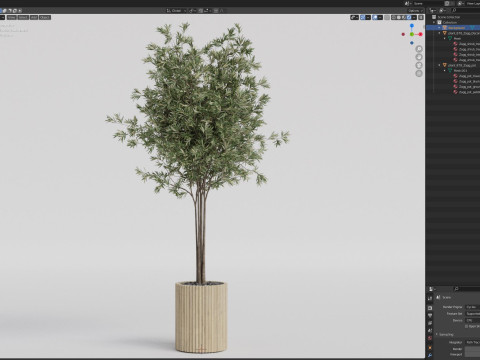Open the scene browse icon in the top bar
The height and width of the screenshot is (360, 480).
(408, 3)
